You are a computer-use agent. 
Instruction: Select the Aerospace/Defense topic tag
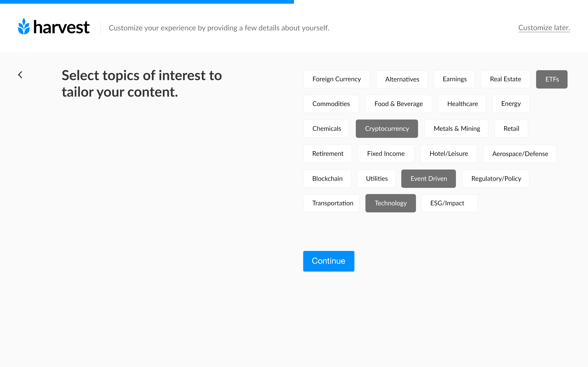(520, 153)
